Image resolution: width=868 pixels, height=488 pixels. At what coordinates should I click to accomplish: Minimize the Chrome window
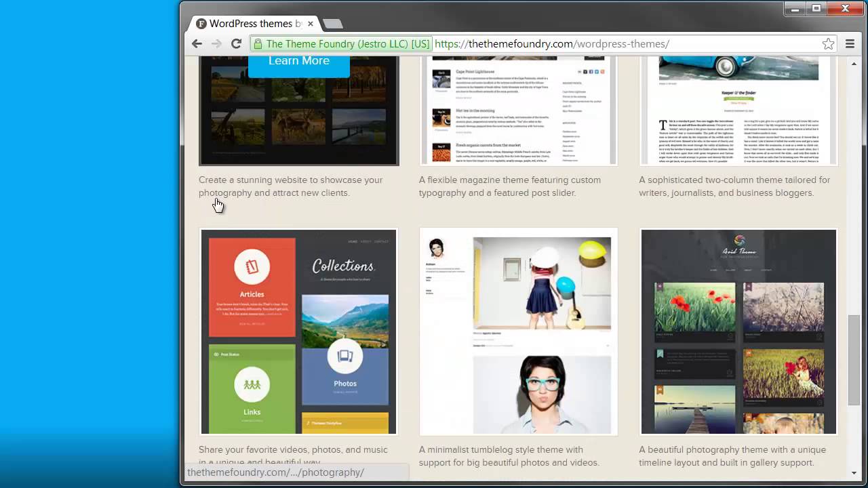coord(795,9)
